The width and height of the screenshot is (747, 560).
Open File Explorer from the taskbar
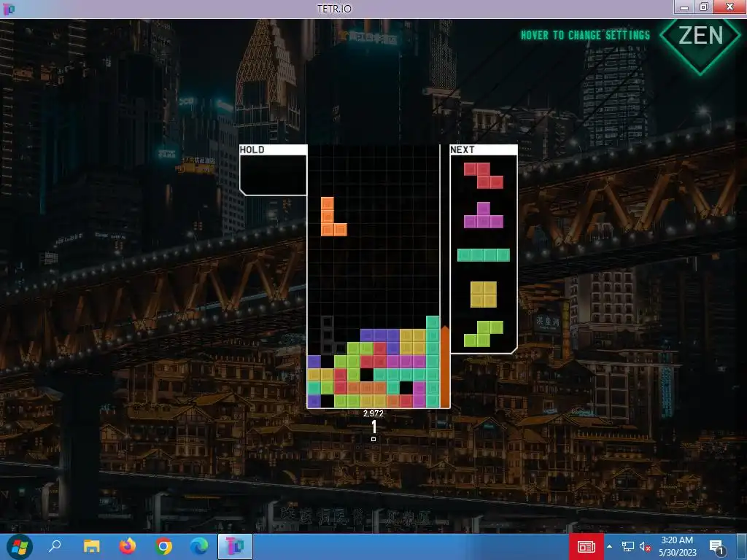[91, 546]
